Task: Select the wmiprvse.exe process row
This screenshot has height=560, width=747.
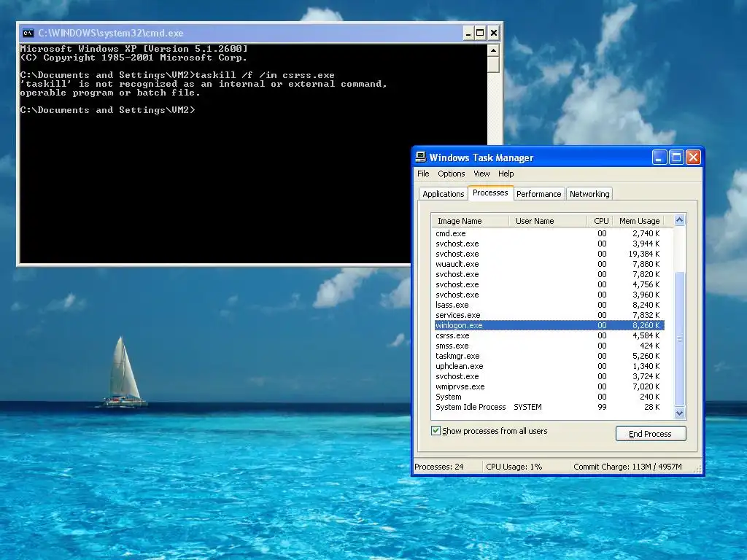Action: 549,386
